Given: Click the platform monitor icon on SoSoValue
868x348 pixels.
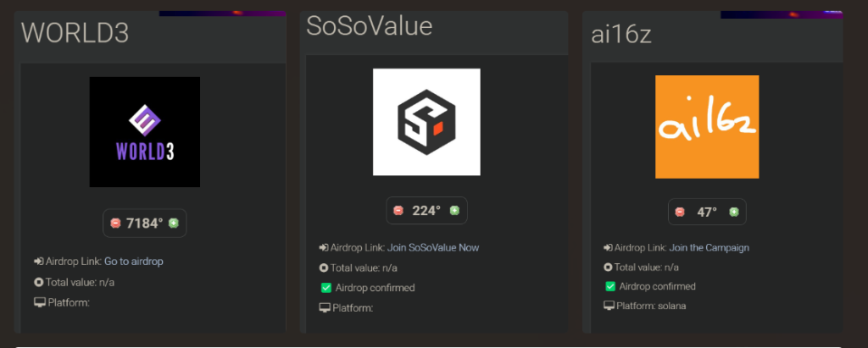Looking at the screenshot, I should point(325,307).
